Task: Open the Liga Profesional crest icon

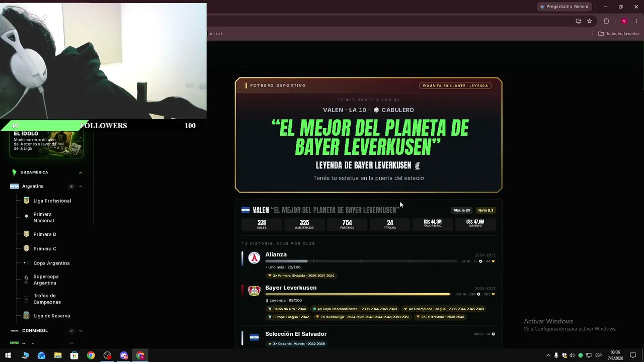Action: (27, 201)
